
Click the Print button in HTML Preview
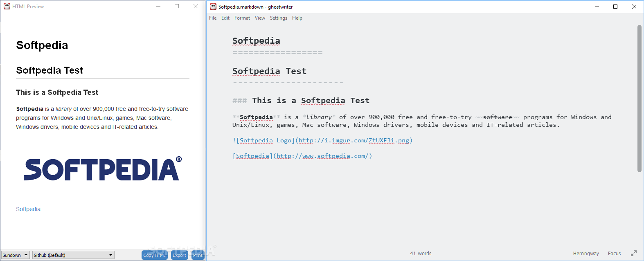198,255
